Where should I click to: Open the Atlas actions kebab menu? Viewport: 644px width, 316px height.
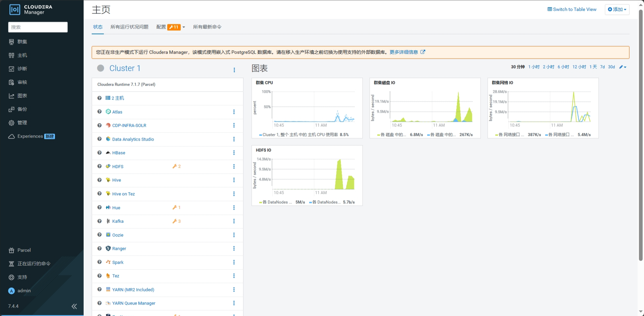[234, 112]
